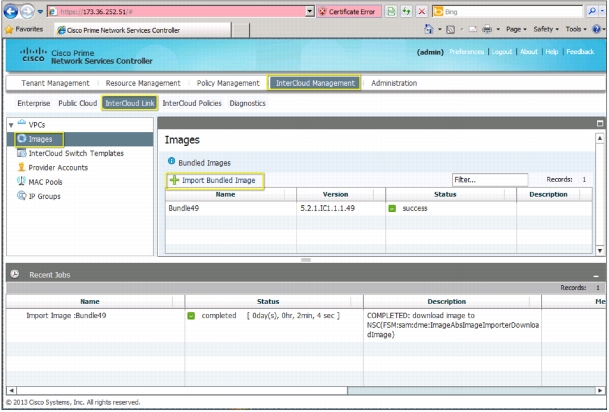Image resolution: width=609 pixels, height=412 pixels.
Task: Click the red stop loading icon
Action: click(421, 12)
